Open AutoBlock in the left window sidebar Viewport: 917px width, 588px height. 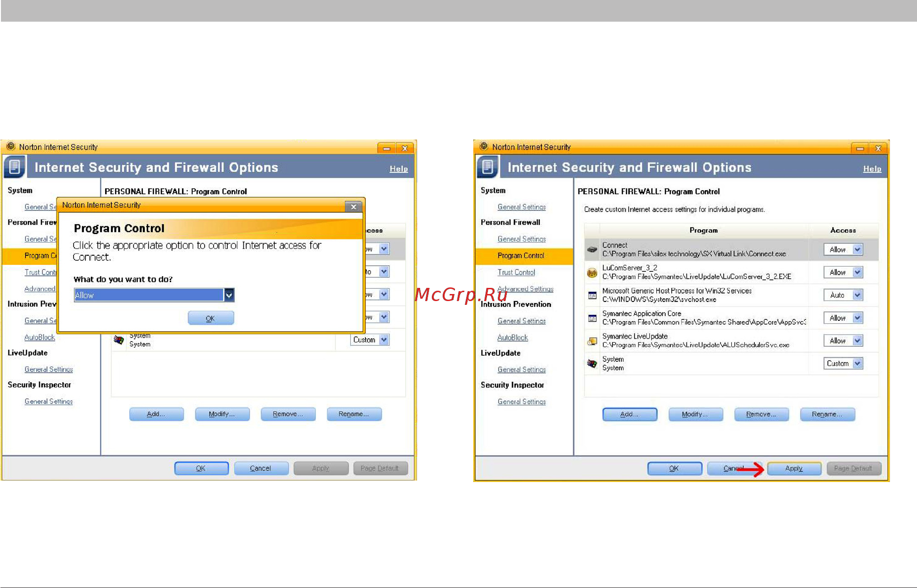tap(40, 337)
